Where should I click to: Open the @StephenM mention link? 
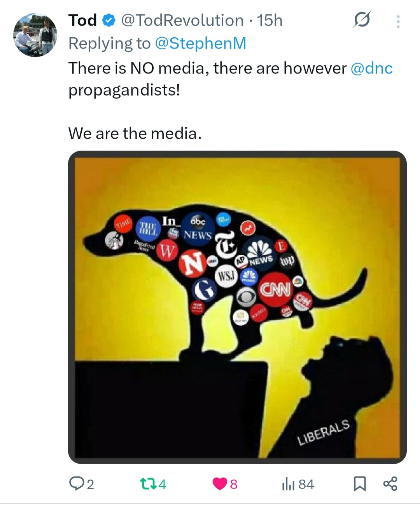(x=201, y=43)
